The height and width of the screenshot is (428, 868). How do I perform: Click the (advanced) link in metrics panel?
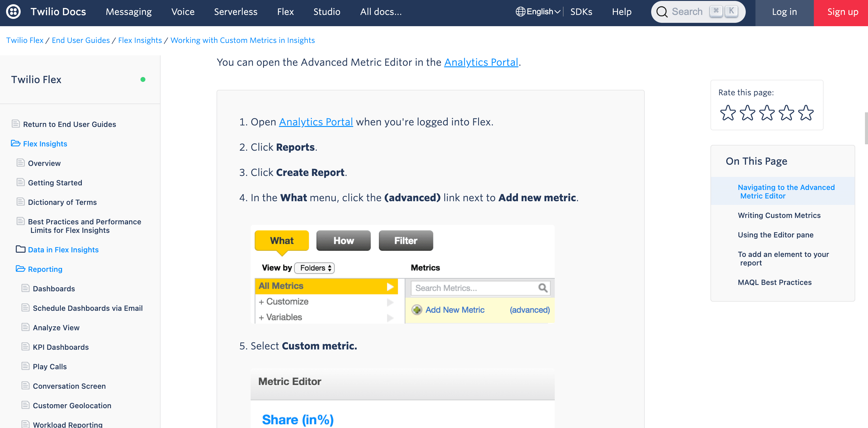click(530, 310)
